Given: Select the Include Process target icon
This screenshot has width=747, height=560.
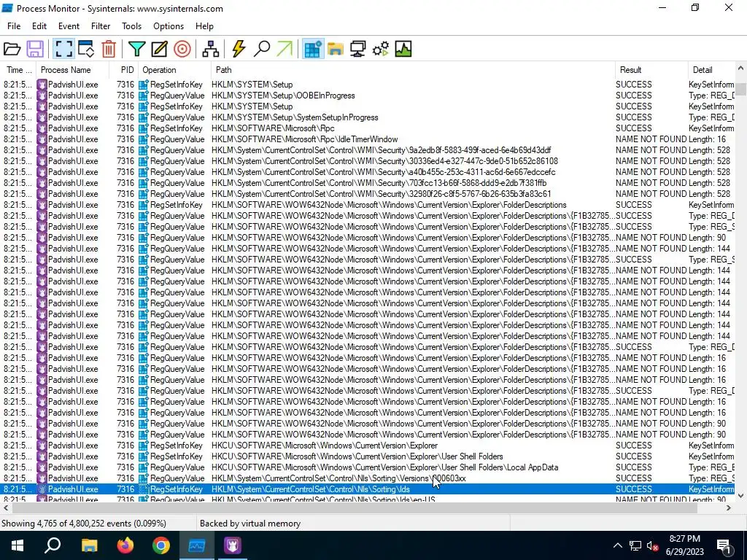Looking at the screenshot, I should [x=182, y=49].
